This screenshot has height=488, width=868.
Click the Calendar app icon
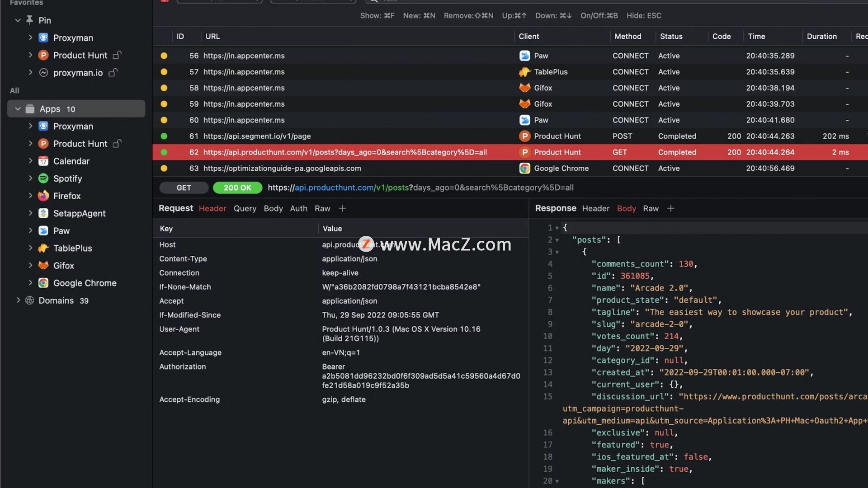(43, 161)
